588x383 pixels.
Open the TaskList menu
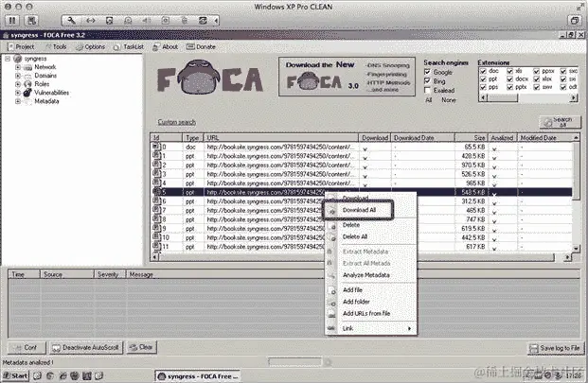coord(129,46)
